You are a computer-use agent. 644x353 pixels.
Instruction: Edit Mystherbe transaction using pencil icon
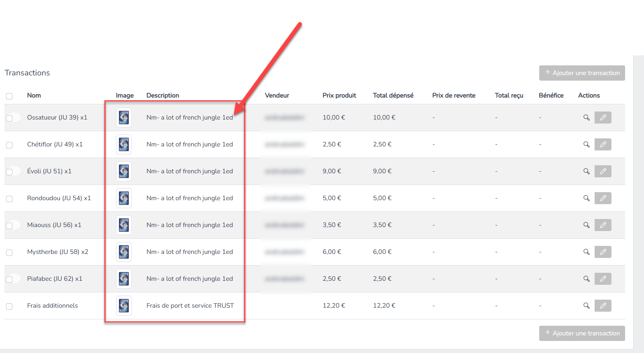click(x=603, y=252)
